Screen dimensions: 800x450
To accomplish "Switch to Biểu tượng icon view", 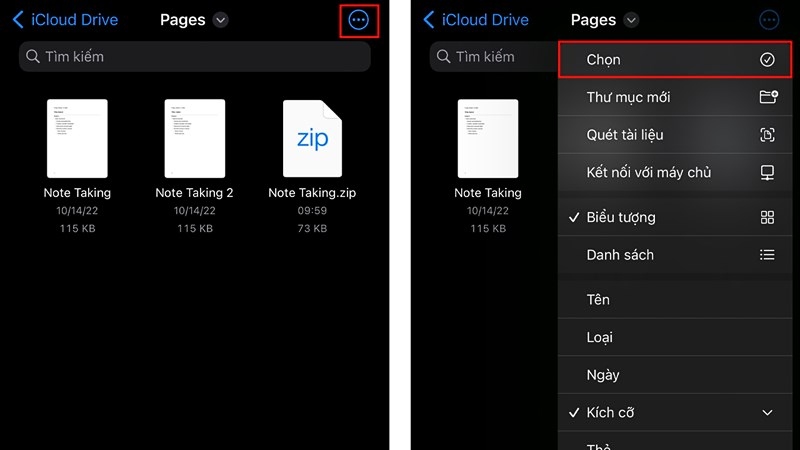I will click(675, 217).
